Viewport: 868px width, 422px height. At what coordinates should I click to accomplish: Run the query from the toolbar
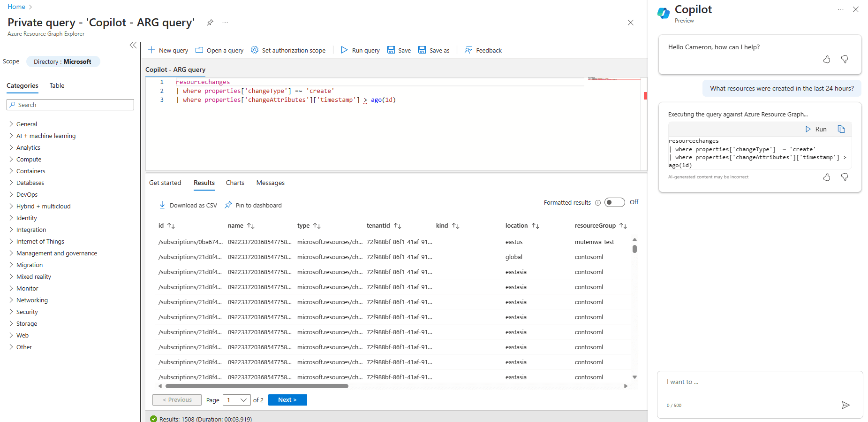point(360,50)
